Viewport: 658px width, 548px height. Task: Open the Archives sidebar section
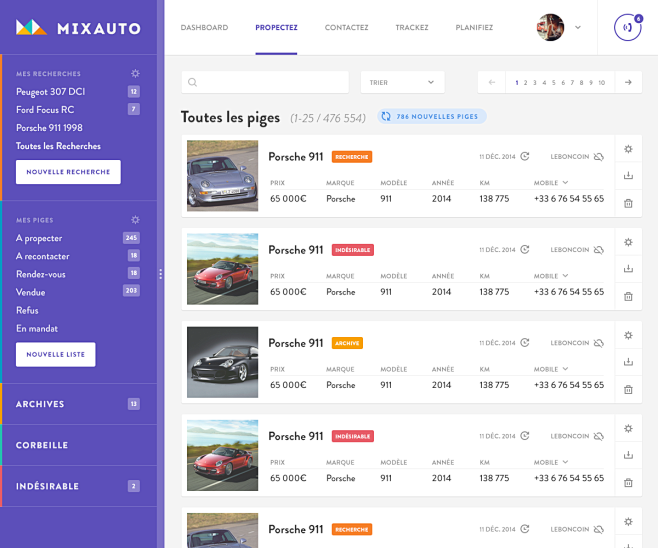pos(79,404)
